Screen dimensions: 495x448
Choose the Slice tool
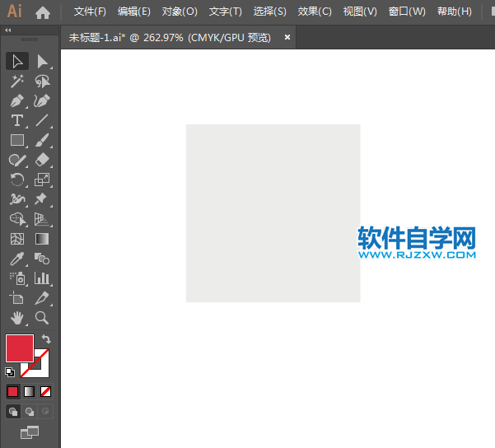(x=42, y=298)
